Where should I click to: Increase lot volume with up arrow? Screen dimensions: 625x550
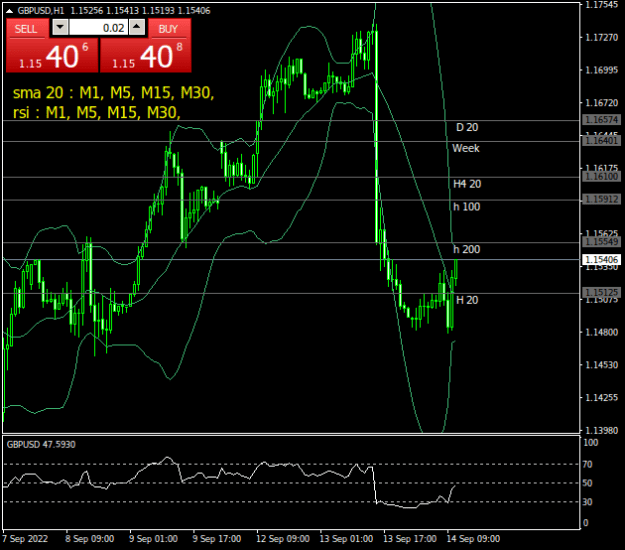click(x=137, y=28)
